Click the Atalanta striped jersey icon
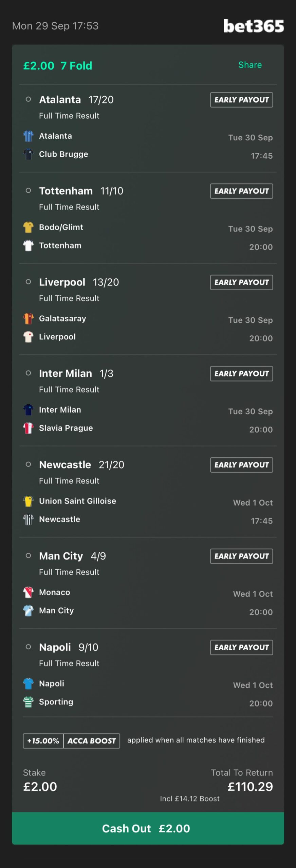The height and width of the screenshot is (868, 296). pos(28,136)
